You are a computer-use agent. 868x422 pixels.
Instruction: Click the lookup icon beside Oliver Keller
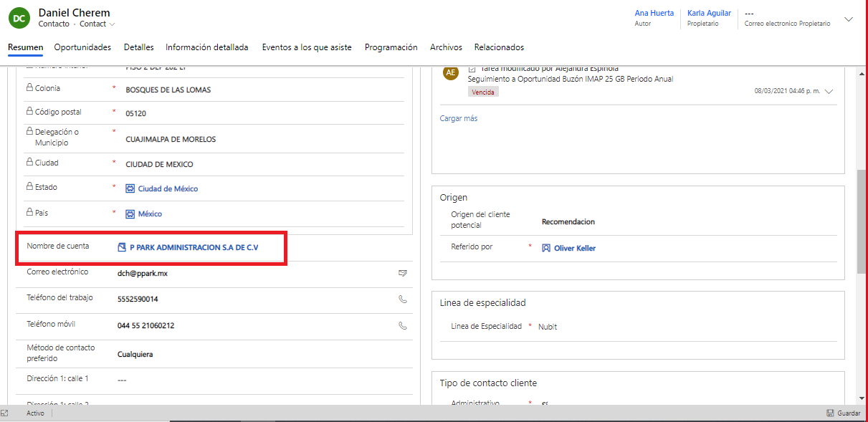(546, 248)
